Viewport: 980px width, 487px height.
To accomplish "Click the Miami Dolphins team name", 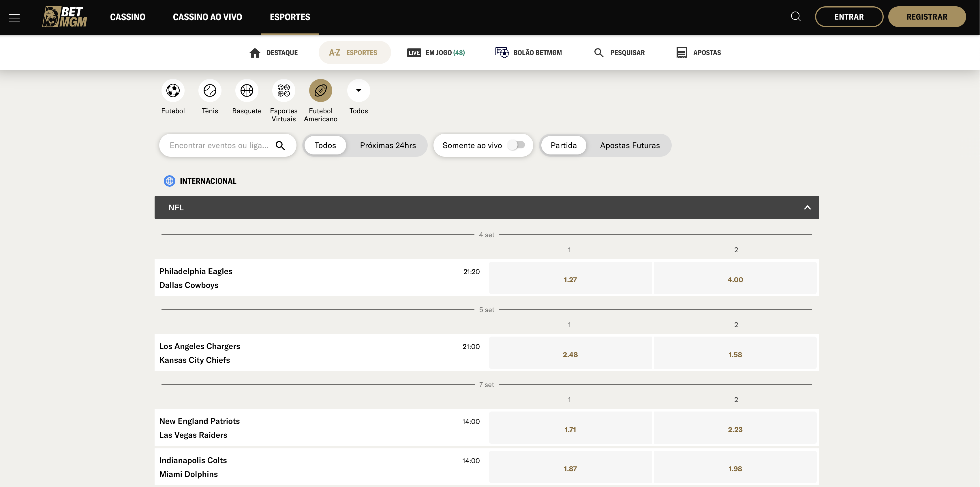I will pos(188,474).
